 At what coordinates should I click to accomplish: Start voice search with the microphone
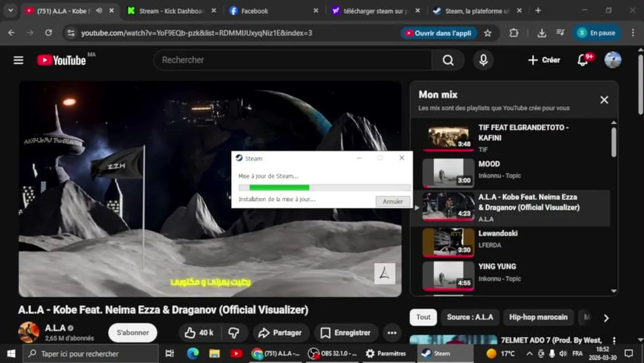point(483,60)
